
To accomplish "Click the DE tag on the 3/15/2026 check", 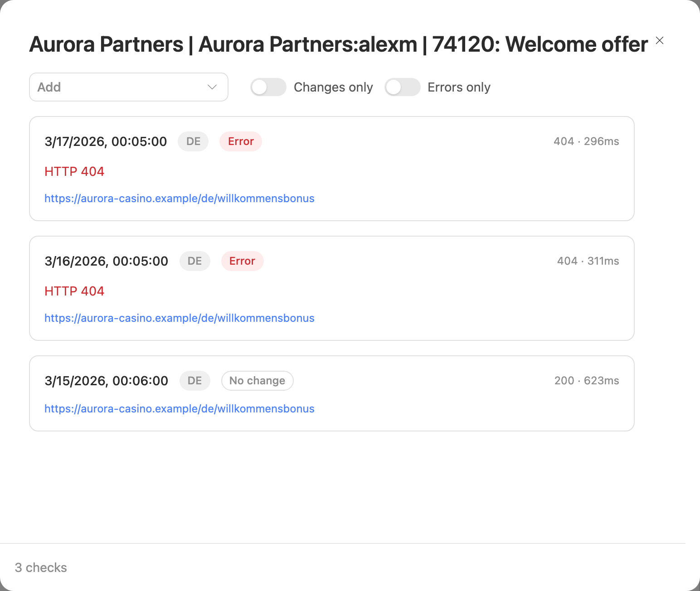I will coord(194,381).
